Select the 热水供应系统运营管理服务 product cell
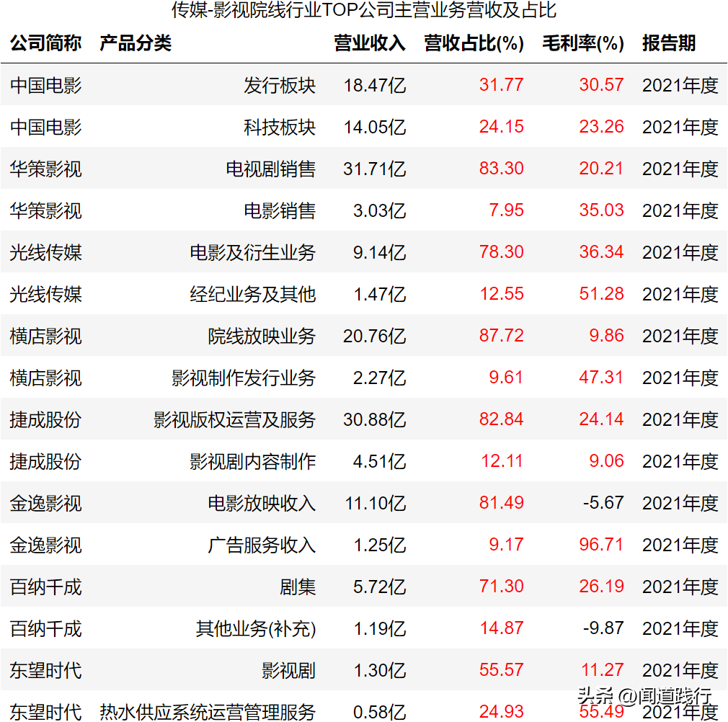The width and height of the screenshot is (728, 722). tap(208, 712)
